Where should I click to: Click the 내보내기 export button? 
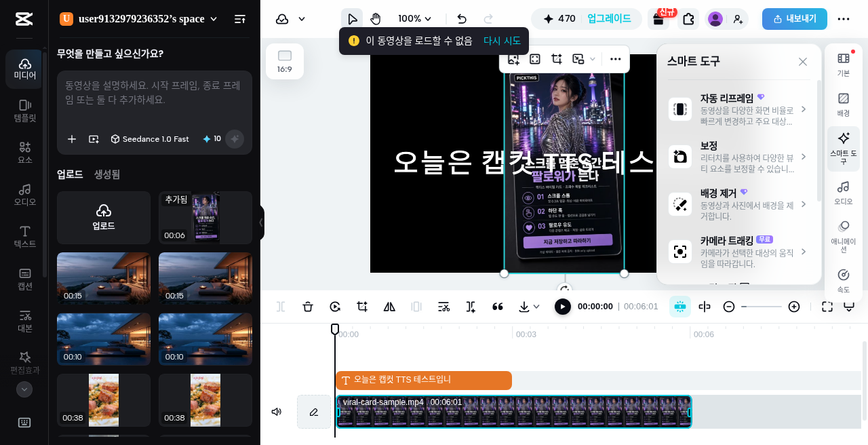(794, 19)
